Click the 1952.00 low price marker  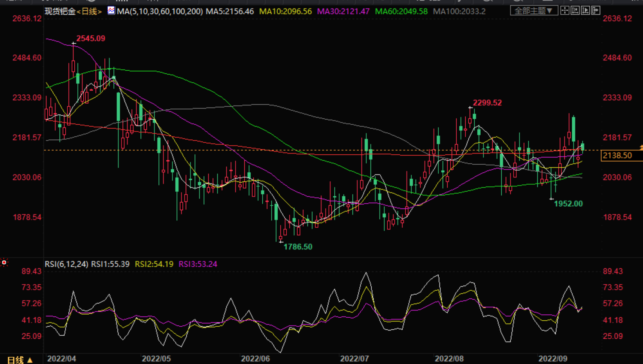tap(568, 204)
